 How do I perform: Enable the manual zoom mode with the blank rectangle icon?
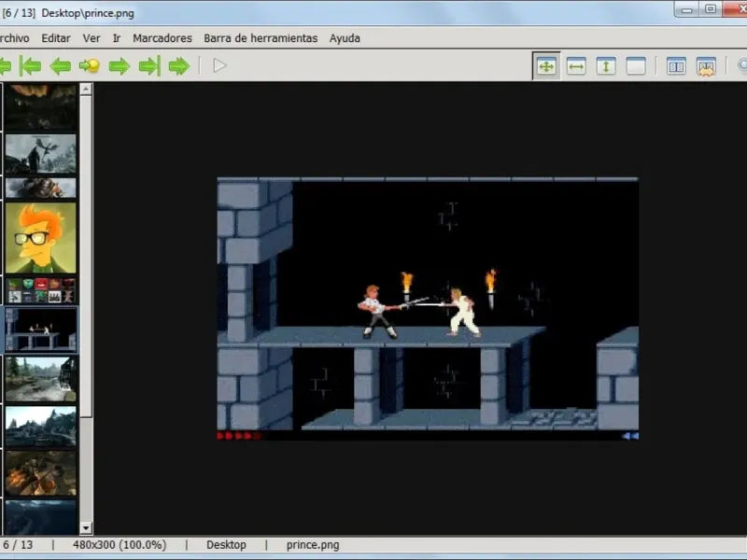[636, 66]
